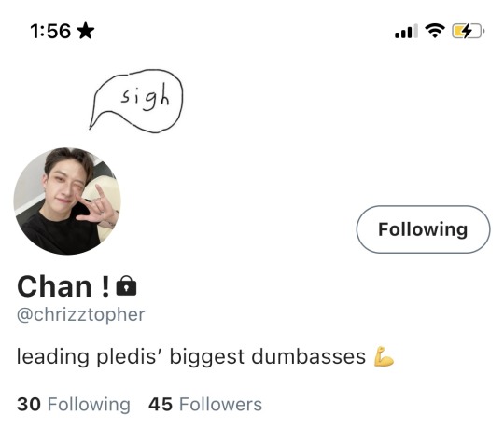Tap the cellular signal bars icon

pos(406,31)
